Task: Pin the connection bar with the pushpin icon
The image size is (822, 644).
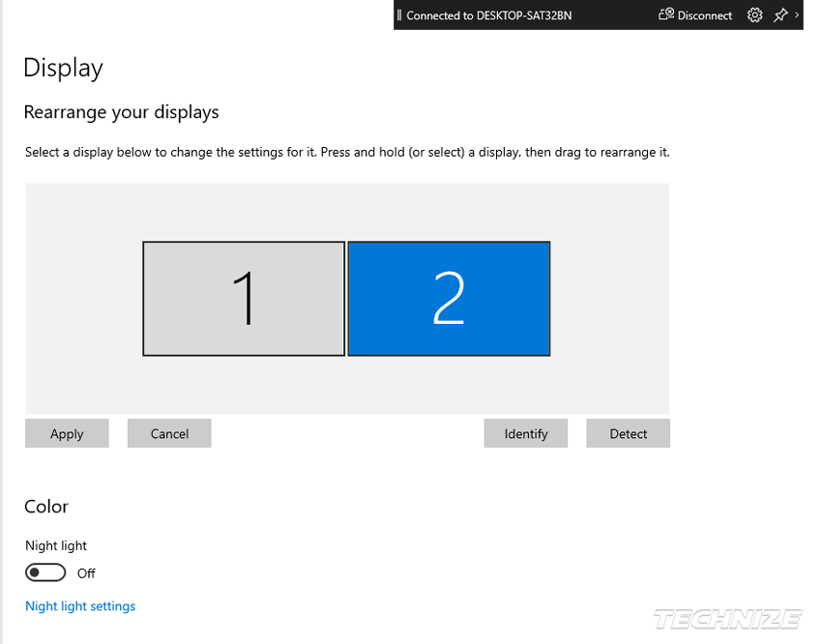Action: (780, 15)
